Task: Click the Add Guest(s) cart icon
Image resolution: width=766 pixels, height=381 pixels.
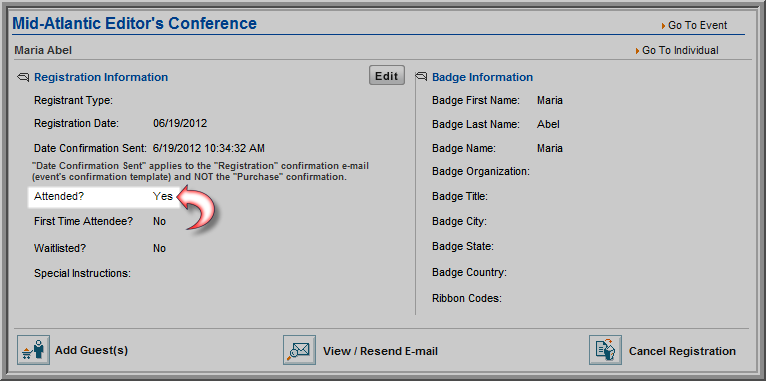Action: click(x=34, y=350)
